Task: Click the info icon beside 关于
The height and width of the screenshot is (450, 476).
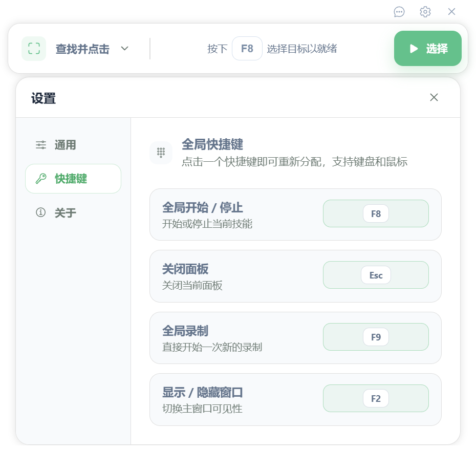Action: [x=40, y=212]
